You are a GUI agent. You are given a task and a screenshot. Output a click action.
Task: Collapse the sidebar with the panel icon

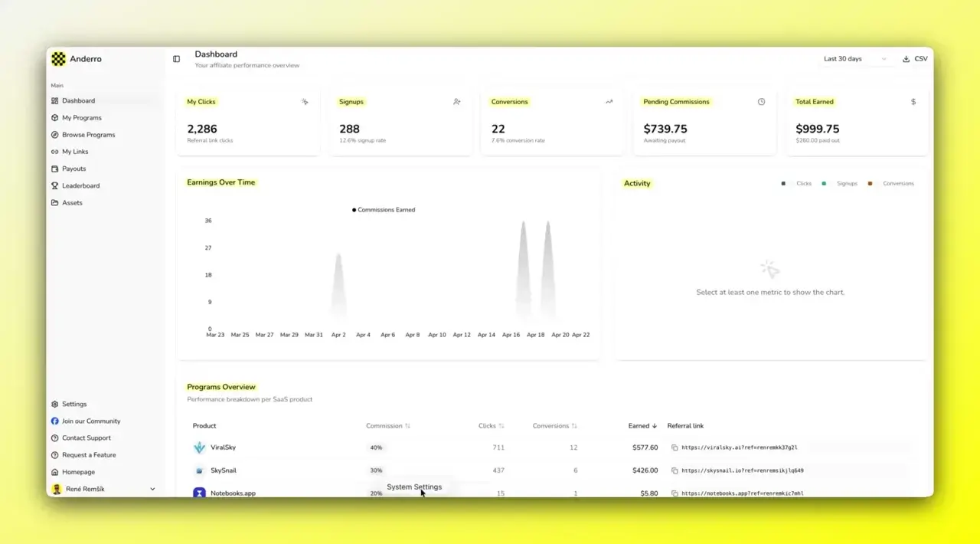click(176, 59)
